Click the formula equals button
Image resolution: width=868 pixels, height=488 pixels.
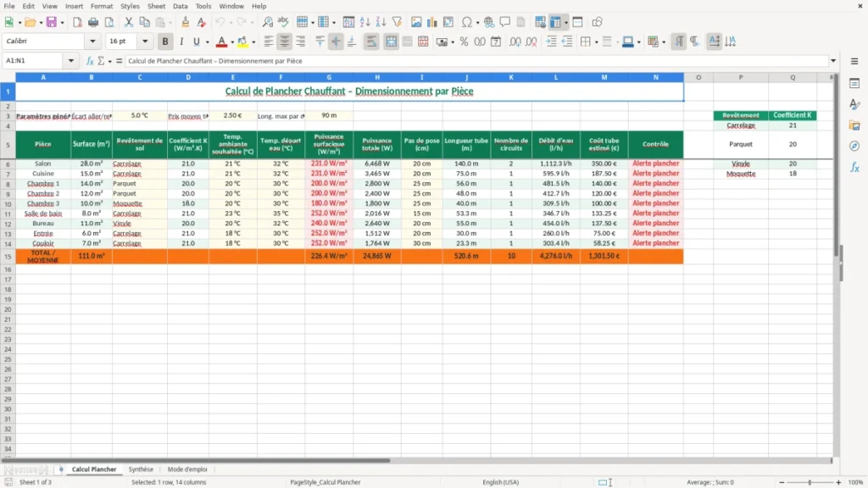point(119,61)
